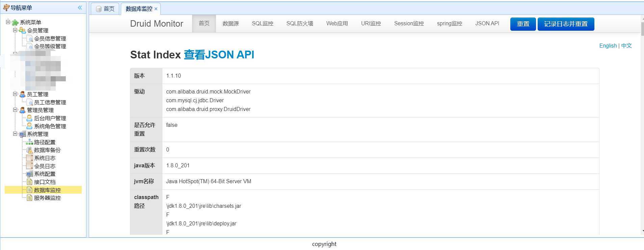The image size is (644, 250).
Task: Switch to the 首页 workspace tab
Action: (105, 9)
